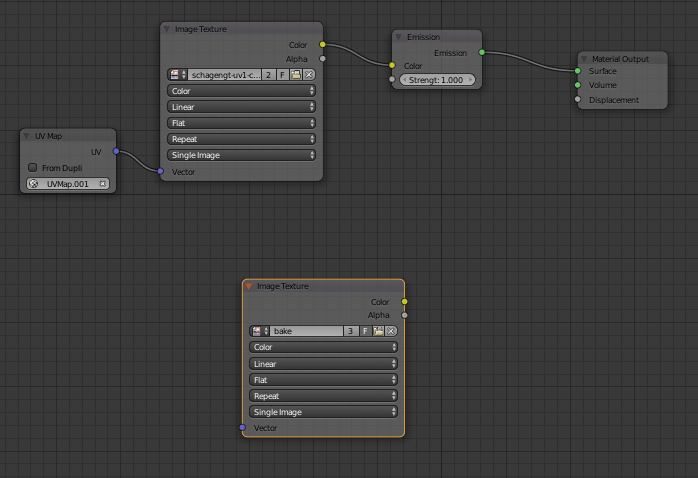
Task: Click Color output socket of bake node
Action: 404,301
